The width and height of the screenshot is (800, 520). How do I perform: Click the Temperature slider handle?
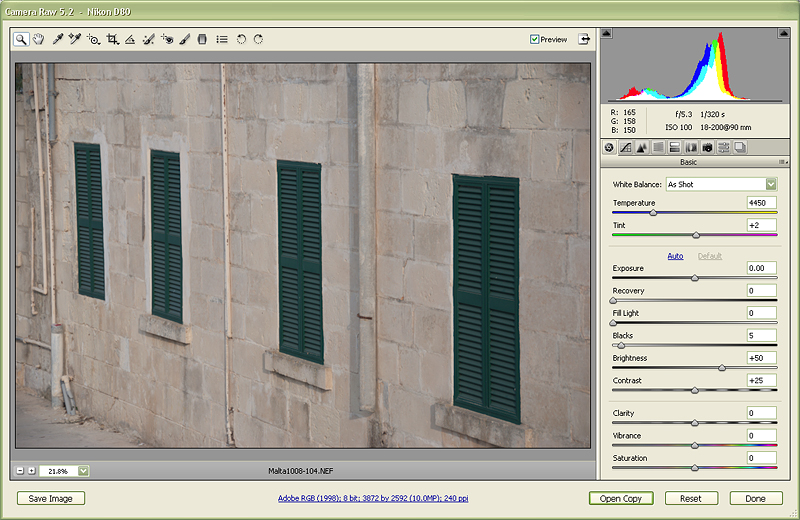click(653, 212)
